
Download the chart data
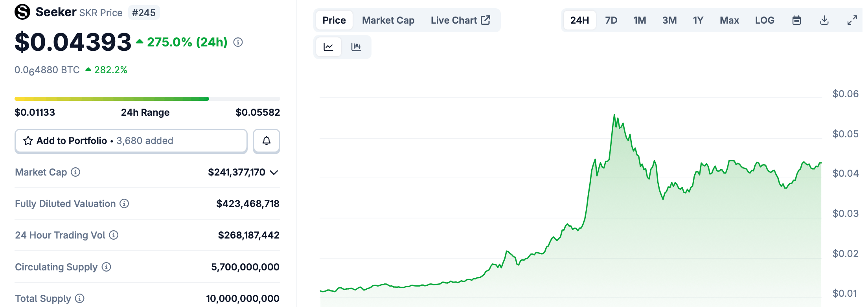[824, 20]
